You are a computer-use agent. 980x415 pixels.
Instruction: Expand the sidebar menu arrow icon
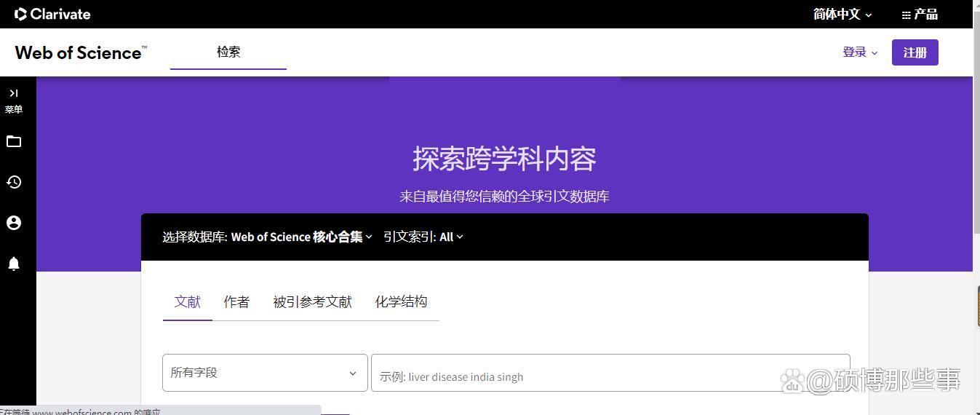click(x=14, y=93)
